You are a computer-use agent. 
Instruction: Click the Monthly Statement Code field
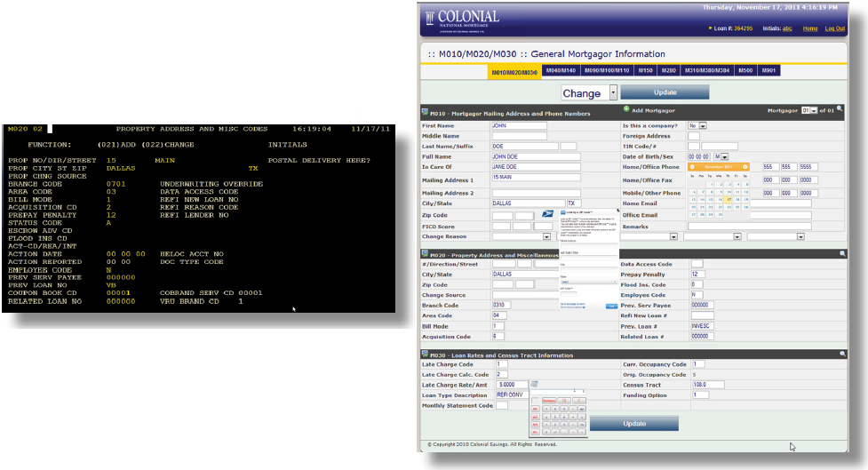502,405
